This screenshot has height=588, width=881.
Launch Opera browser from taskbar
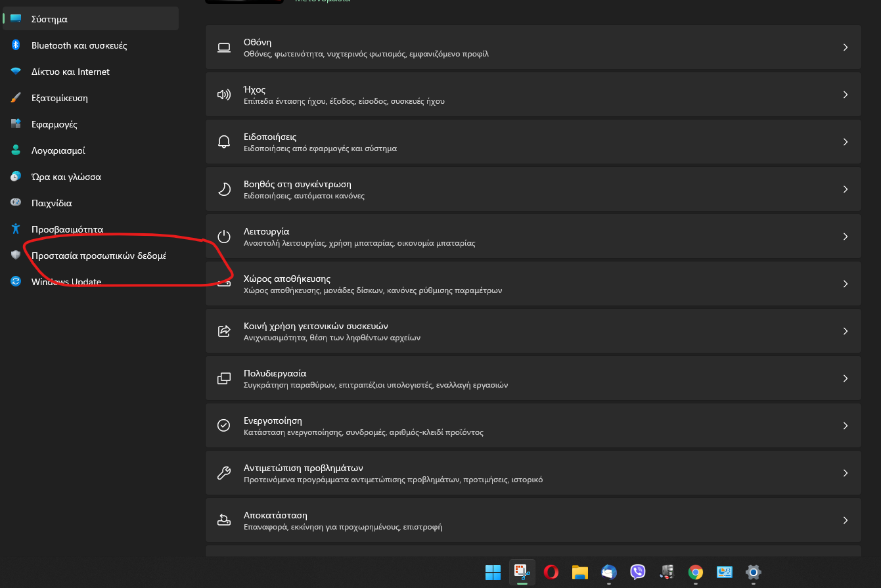(551, 572)
